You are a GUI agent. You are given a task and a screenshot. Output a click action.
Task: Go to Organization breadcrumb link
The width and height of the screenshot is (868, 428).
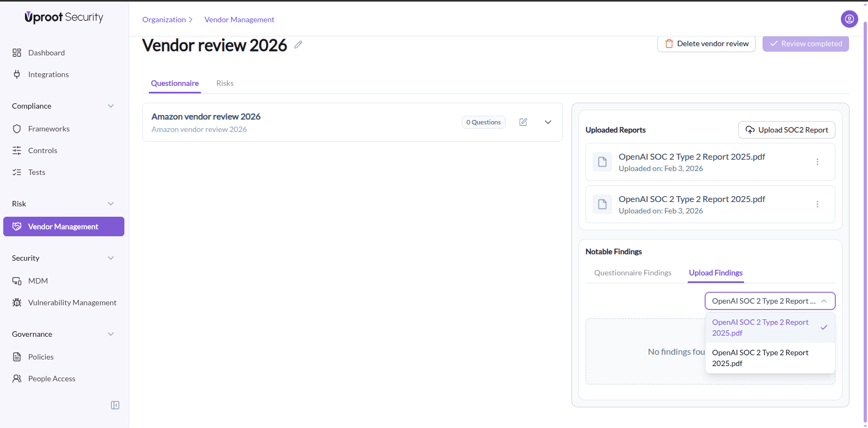[x=164, y=20]
